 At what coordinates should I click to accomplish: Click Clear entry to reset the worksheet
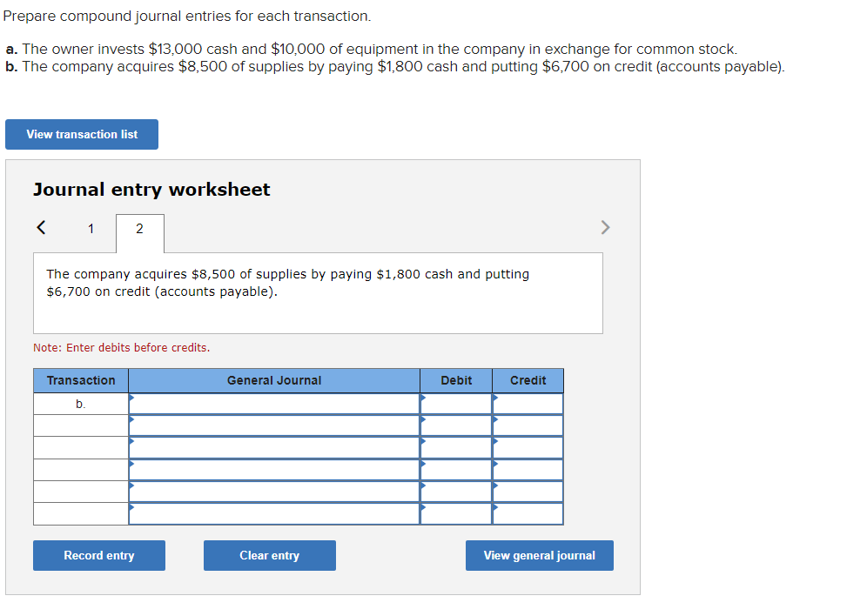click(x=269, y=555)
